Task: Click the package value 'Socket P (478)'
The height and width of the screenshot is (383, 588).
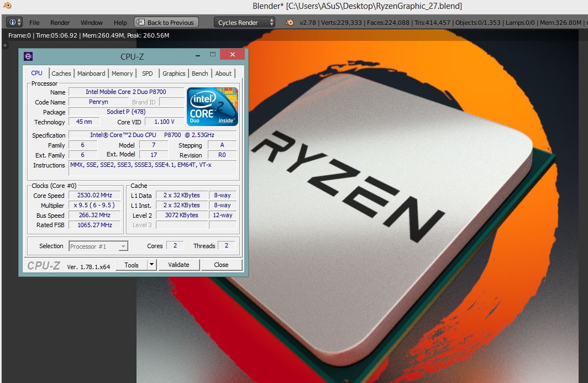Action: (x=126, y=112)
